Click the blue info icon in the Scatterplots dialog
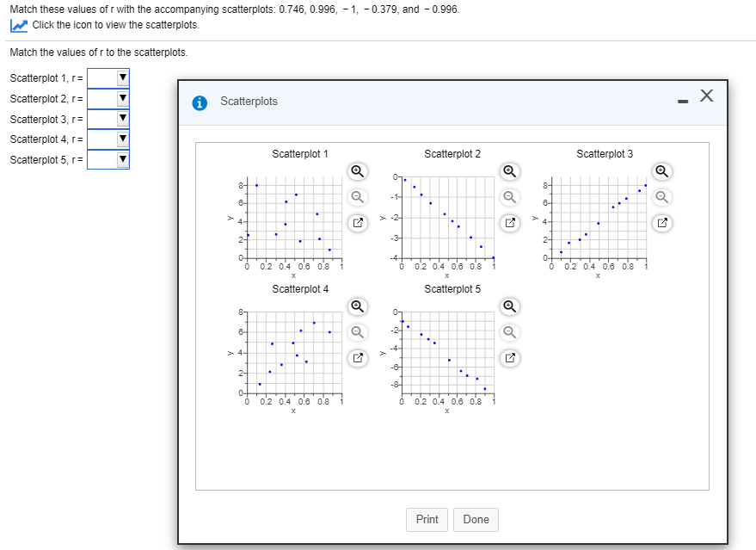 [199, 102]
